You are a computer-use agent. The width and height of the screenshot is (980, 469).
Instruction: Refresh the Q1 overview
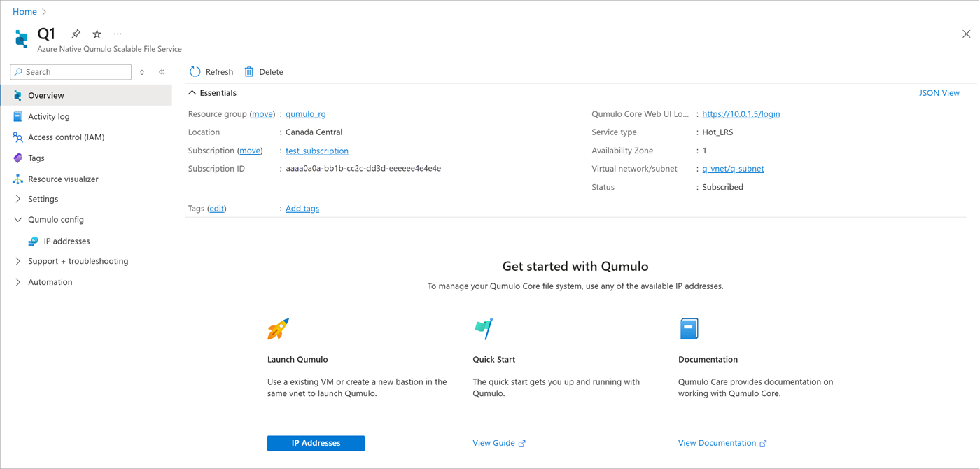click(x=211, y=71)
